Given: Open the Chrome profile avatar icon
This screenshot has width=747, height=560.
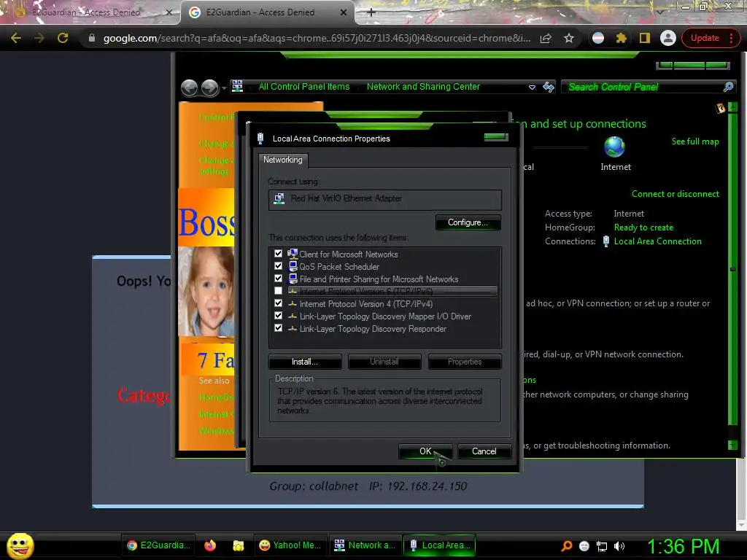Looking at the screenshot, I should pyautogui.click(x=668, y=38).
